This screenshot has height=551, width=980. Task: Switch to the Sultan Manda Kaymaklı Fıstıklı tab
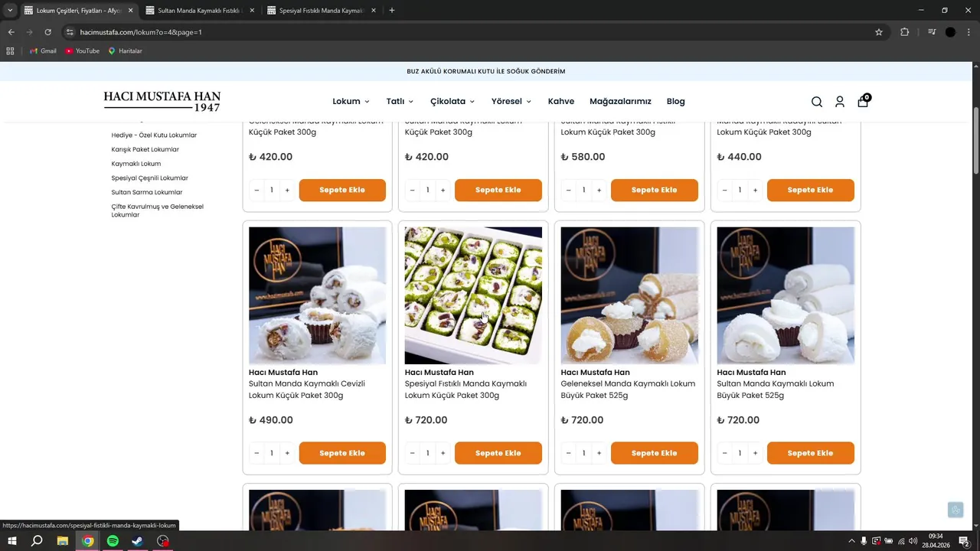pos(199,11)
